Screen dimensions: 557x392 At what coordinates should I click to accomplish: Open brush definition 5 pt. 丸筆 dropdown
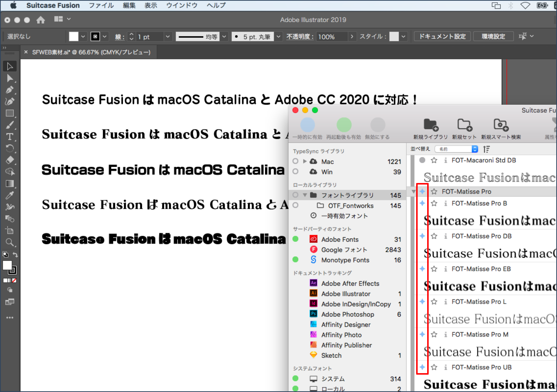(278, 37)
